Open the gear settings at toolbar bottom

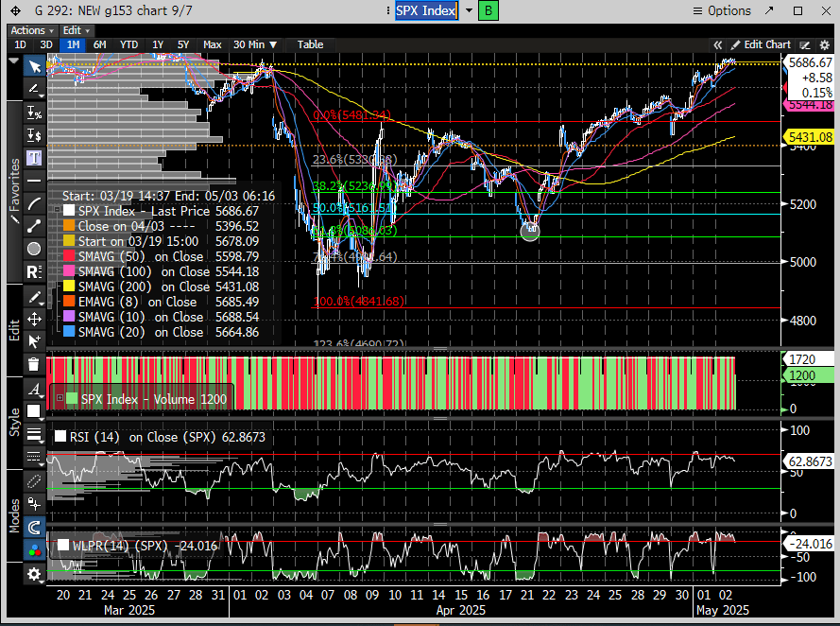tap(34, 574)
